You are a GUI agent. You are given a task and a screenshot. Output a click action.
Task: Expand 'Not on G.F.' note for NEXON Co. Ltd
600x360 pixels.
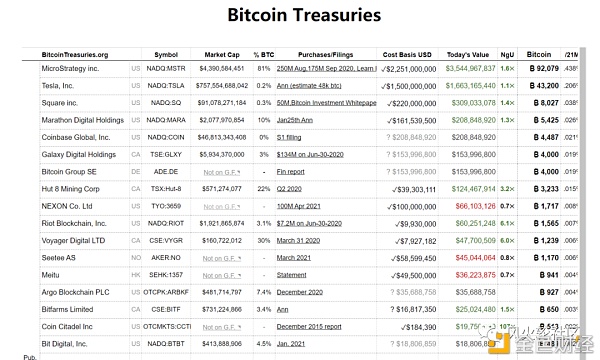(x=222, y=207)
